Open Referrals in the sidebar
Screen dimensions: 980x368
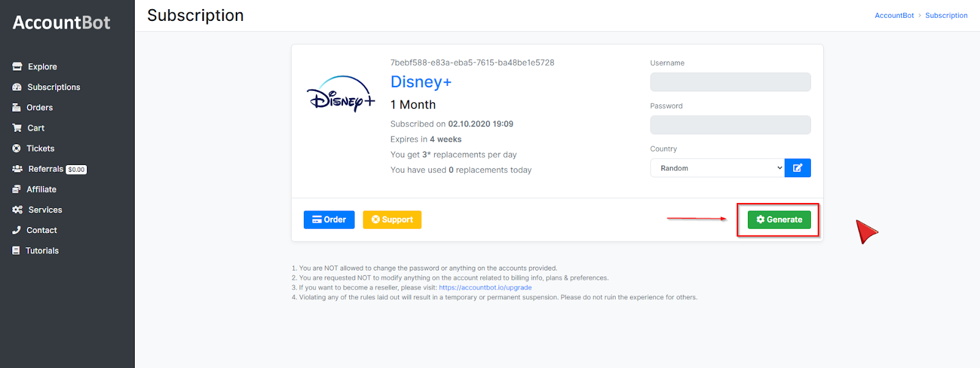(46, 169)
